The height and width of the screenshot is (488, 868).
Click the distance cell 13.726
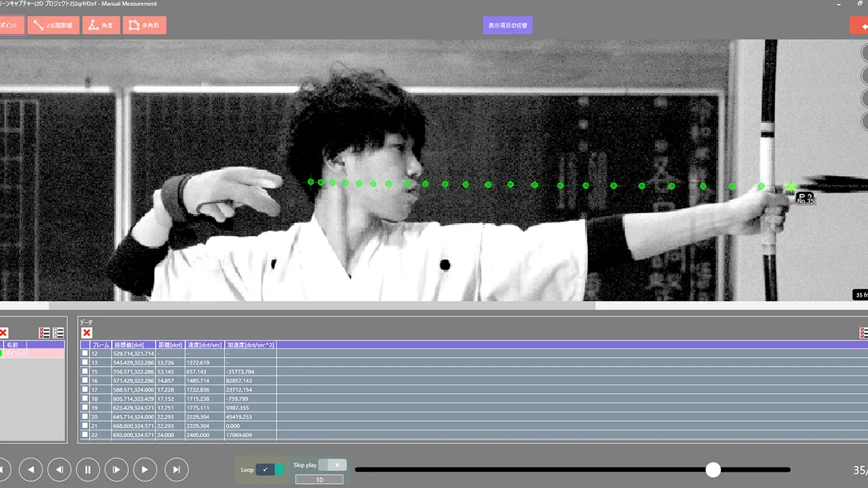[170, 363]
